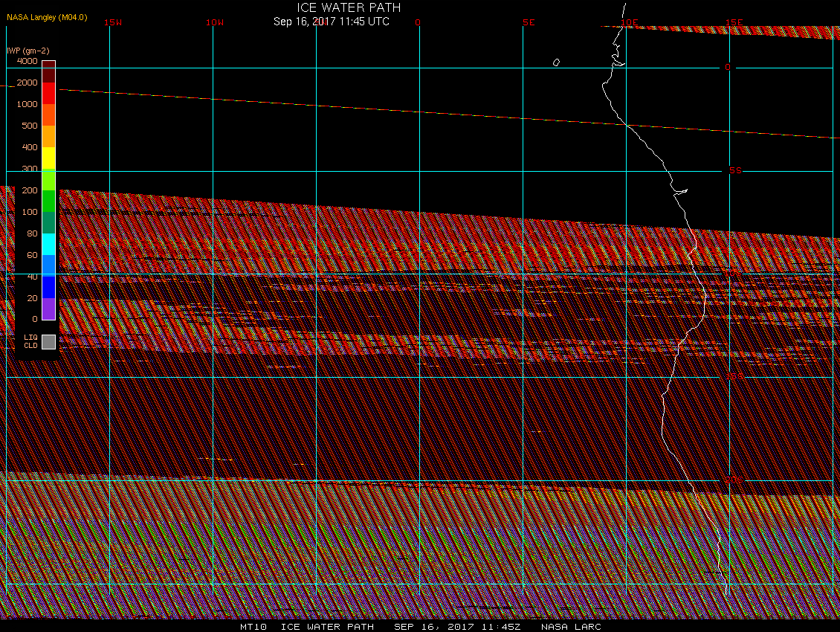Click the 4000 value on the colorbar scale
This screenshot has width=840, height=632.
pyautogui.click(x=27, y=61)
